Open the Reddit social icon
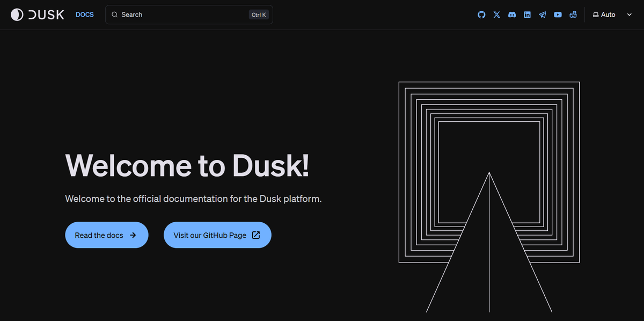This screenshot has height=321, width=644. (573, 14)
